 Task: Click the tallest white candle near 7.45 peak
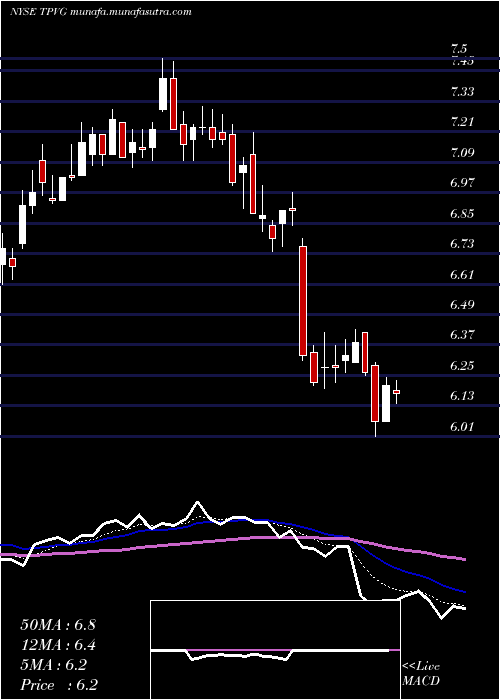[x=163, y=94]
